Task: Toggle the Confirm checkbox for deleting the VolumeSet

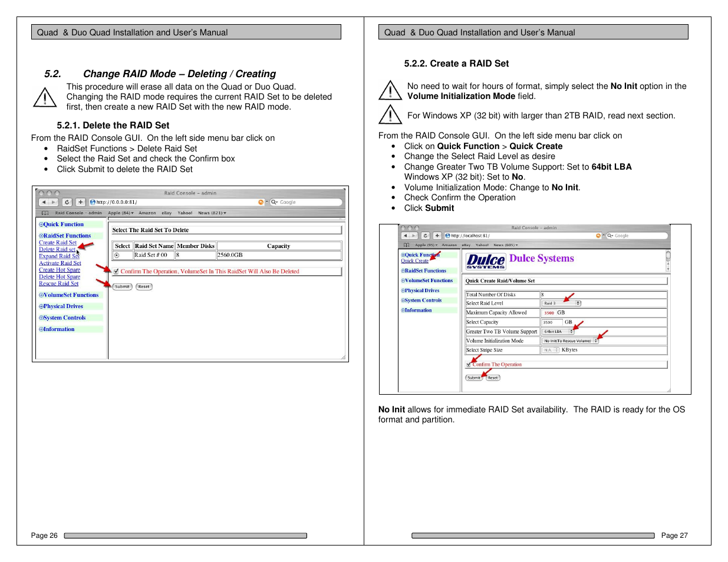Action: 116,272
